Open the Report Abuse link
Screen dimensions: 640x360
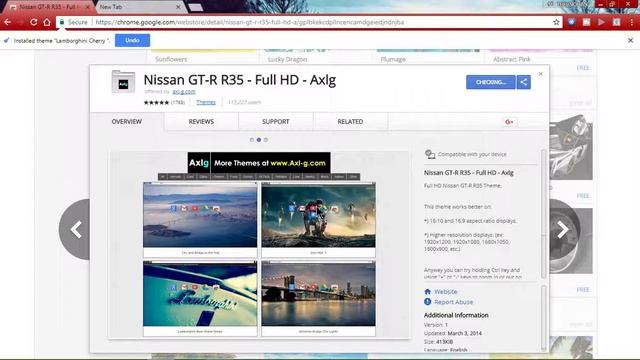coord(453,302)
